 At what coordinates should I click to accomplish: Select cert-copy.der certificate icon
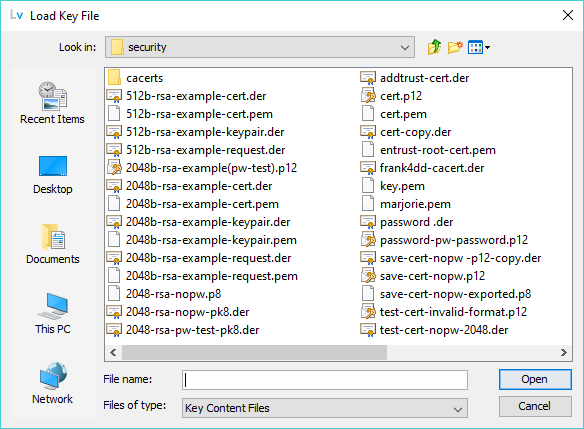pyautogui.click(x=368, y=132)
